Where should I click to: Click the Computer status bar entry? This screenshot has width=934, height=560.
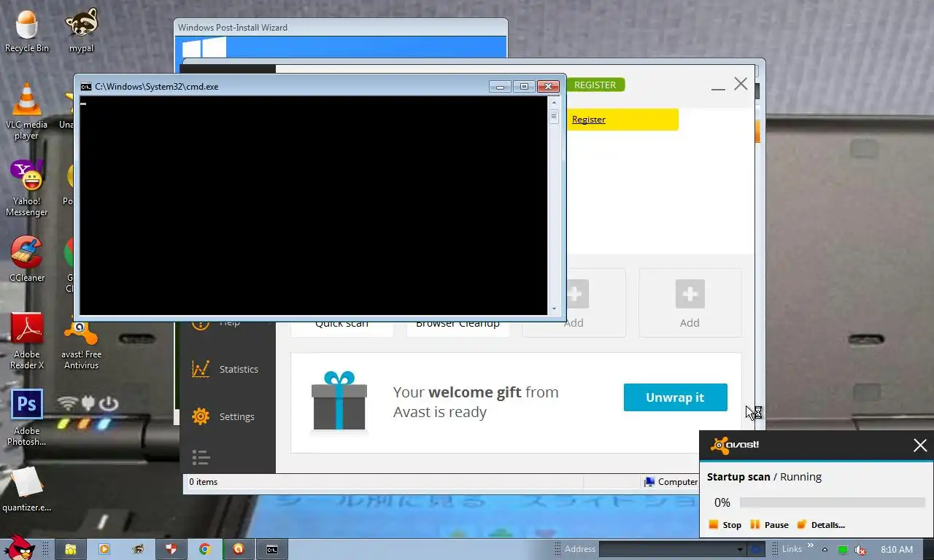tap(671, 482)
